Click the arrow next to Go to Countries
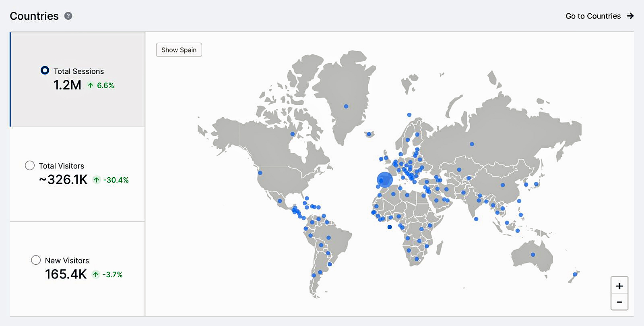This screenshot has height=326, width=644. point(630,16)
